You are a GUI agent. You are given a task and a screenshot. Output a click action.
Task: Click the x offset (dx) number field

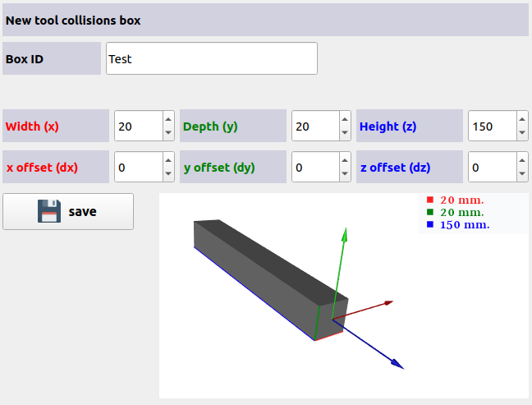139,167
